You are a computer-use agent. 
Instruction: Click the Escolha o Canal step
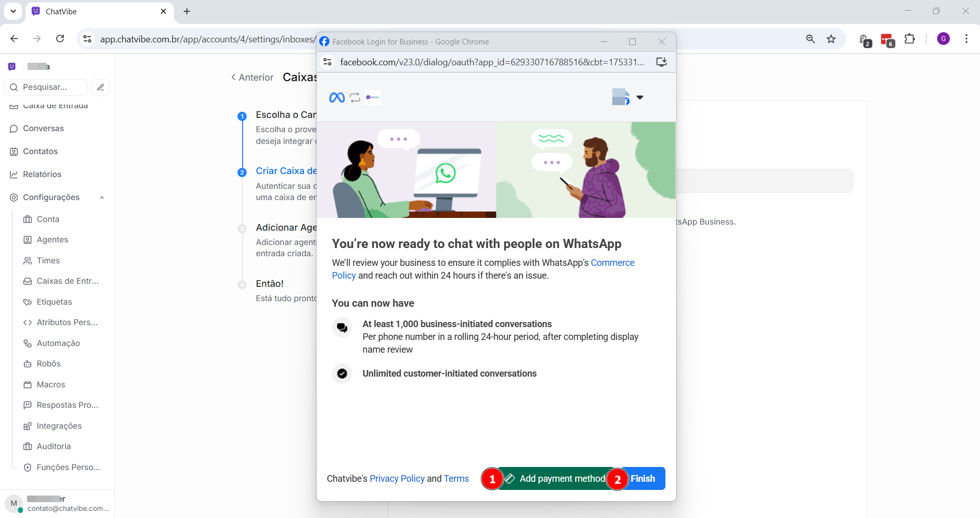286,115
